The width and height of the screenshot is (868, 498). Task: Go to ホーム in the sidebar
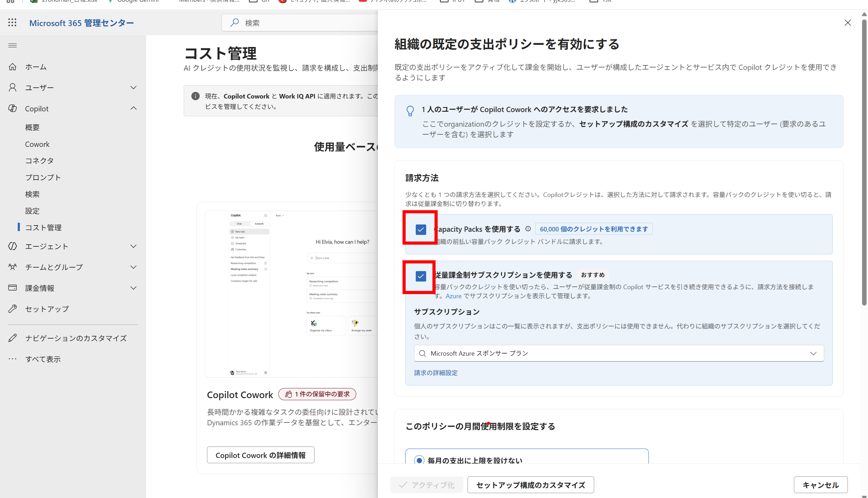[36, 67]
